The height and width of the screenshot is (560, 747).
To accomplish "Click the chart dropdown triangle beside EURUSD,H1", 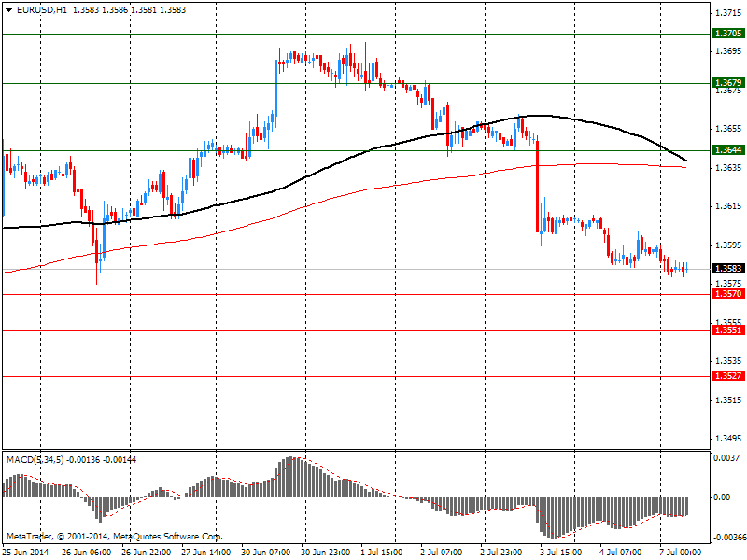I will 8,10.
